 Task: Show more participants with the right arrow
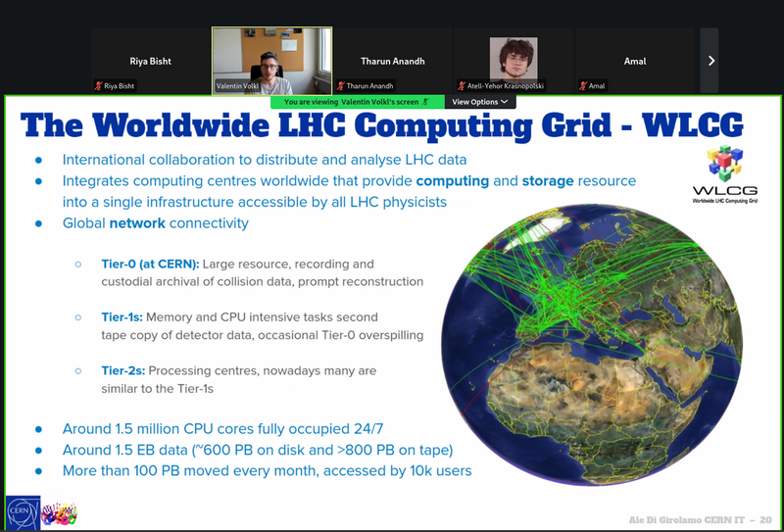711,61
